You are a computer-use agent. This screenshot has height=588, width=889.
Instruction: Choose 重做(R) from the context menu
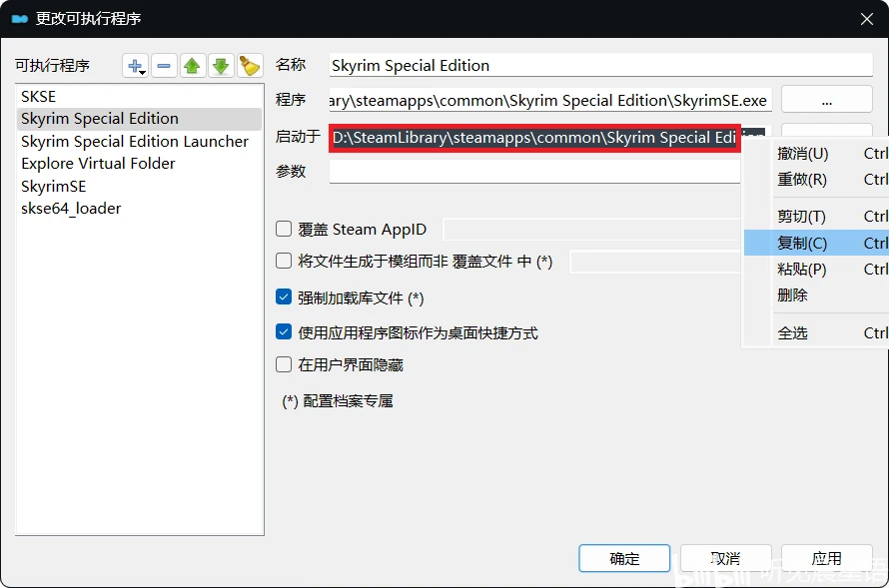(816, 180)
